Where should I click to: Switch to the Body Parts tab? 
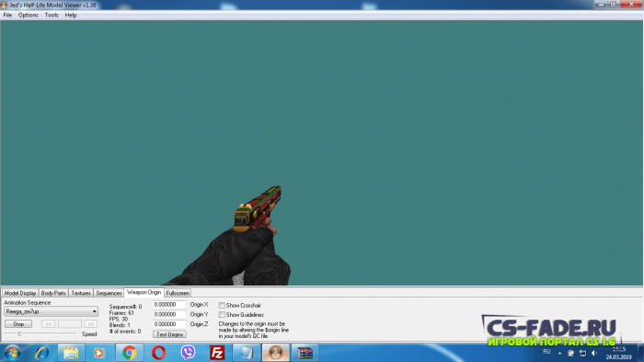[53, 293]
